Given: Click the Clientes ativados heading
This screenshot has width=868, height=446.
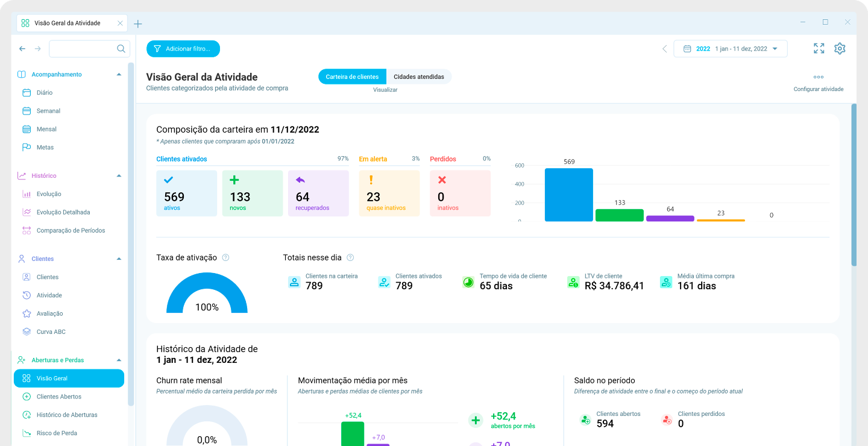Looking at the screenshot, I should point(181,159).
